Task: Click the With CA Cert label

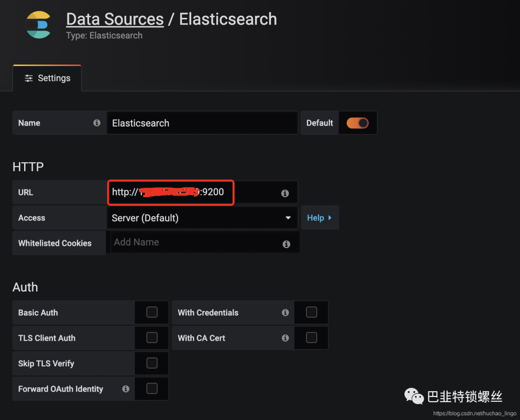Action: tap(201, 338)
